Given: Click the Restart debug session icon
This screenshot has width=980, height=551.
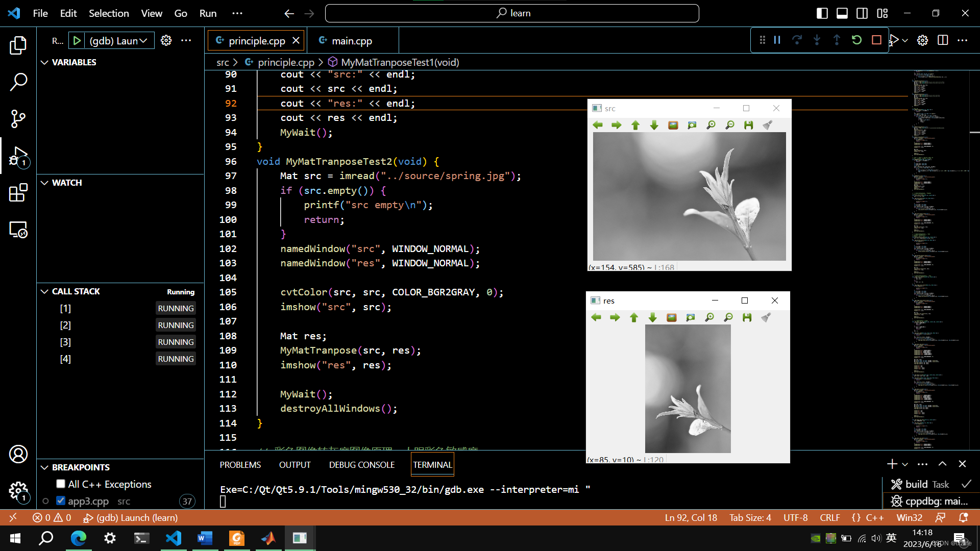Looking at the screenshot, I should click(856, 40).
